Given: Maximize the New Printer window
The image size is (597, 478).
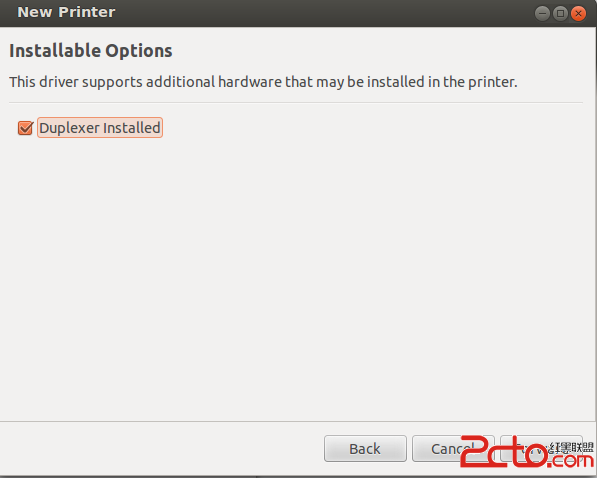Looking at the screenshot, I should pyautogui.click(x=560, y=14).
